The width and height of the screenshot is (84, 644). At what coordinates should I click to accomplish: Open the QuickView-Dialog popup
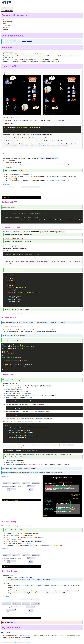(x=36, y=541)
